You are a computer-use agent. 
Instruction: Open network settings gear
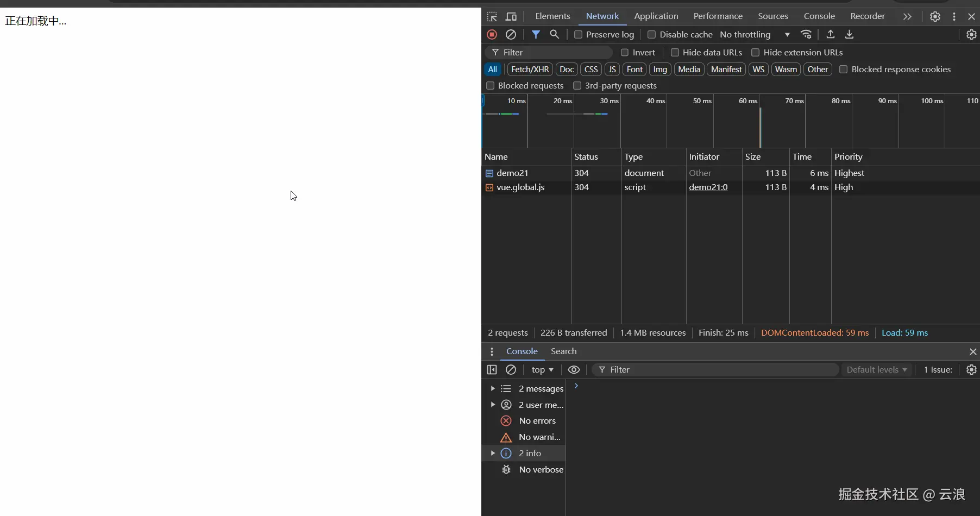(972, 34)
